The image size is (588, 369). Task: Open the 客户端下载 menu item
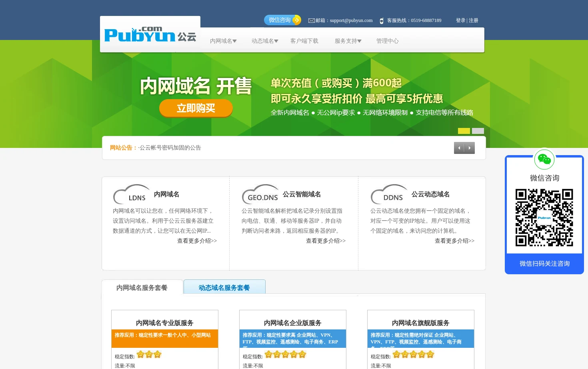click(x=304, y=41)
